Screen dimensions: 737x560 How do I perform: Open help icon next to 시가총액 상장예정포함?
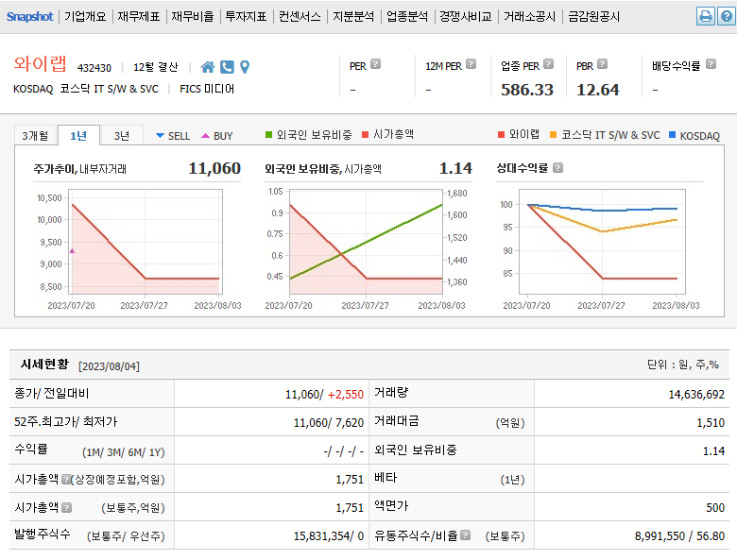click(x=66, y=479)
